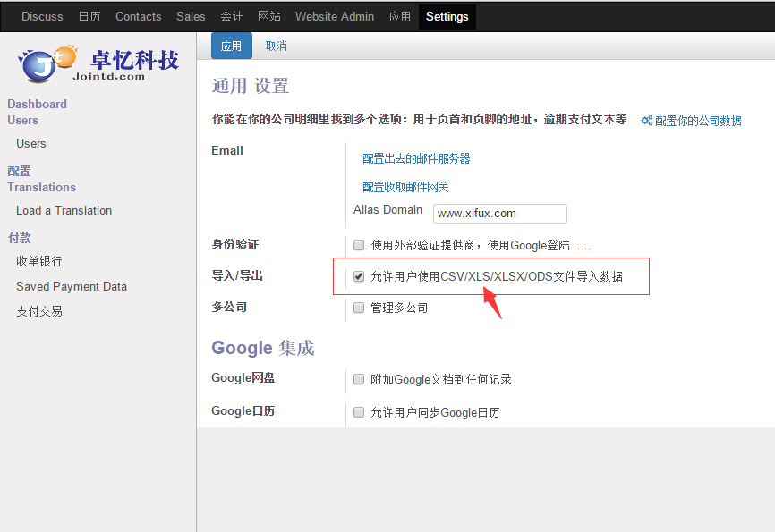Click the 取消 cancel link

277,46
